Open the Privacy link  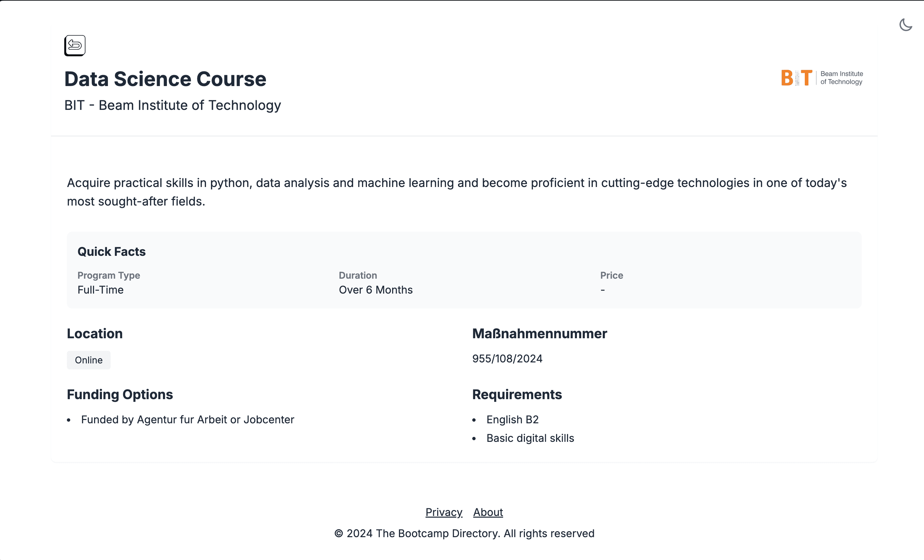point(444,512)
